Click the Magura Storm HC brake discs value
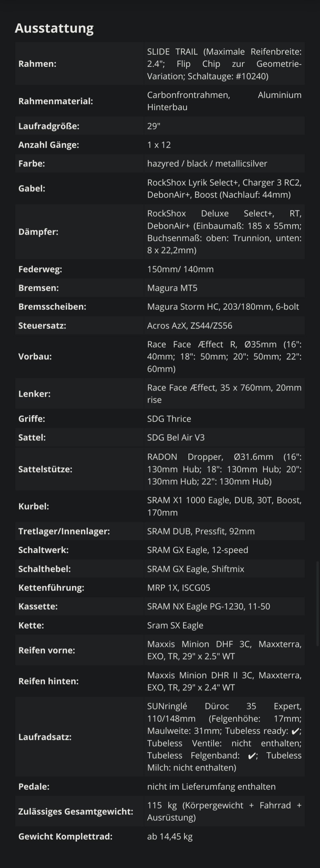 (223, 306)
